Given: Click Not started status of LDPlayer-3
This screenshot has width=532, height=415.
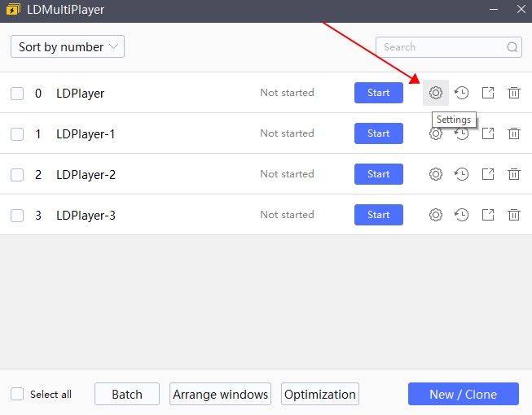Looking at the screenshot, I should click(x=287, y=215).
